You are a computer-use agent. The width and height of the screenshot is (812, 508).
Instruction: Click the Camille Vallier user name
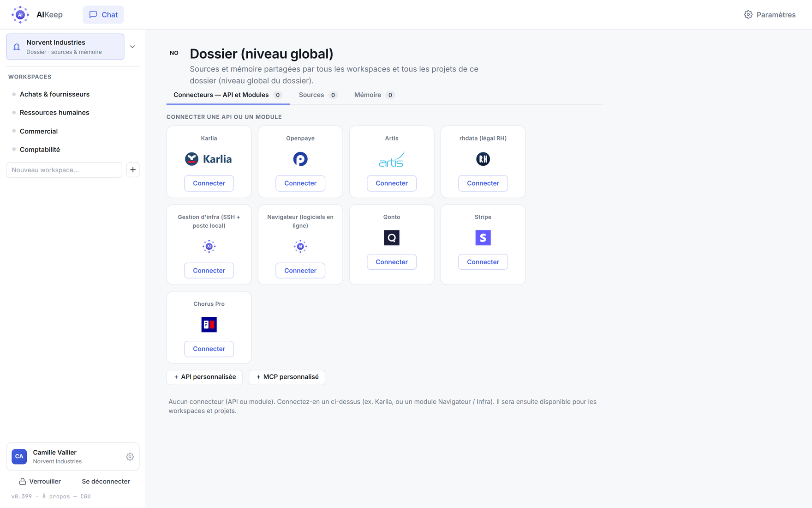(x=55, y=453)
